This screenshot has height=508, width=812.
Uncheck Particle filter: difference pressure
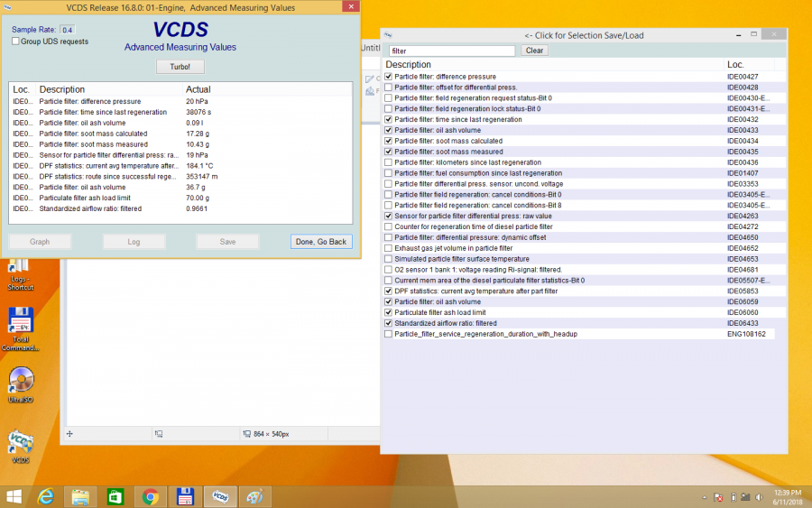pyautogui.click(x=388, y=77)
